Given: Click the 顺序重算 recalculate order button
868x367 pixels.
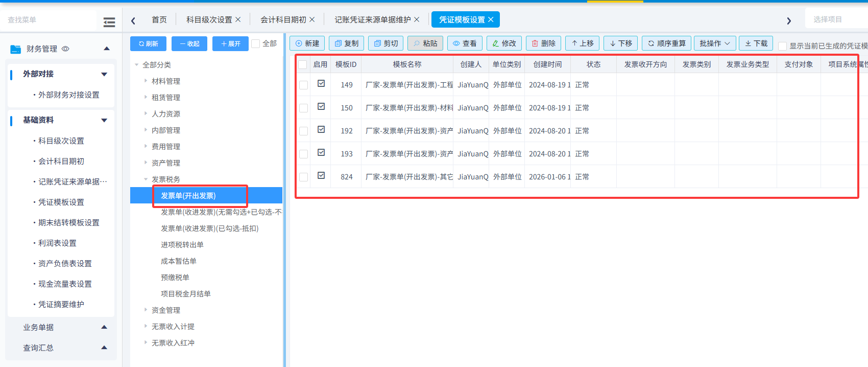Looking at the screenshot, I should tap(667, 43).
